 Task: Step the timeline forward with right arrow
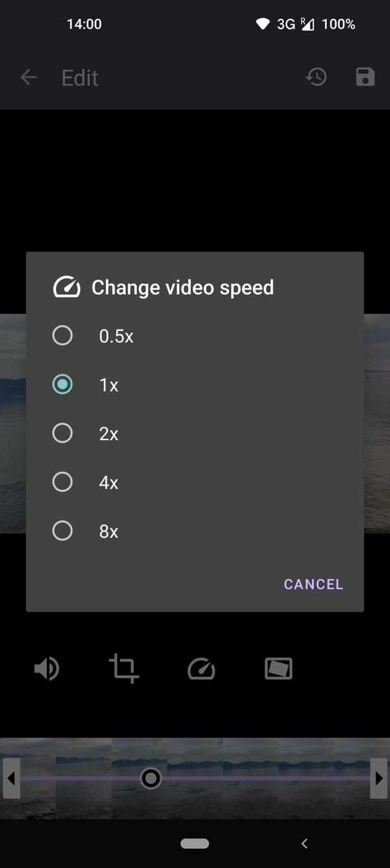(379, 777)
